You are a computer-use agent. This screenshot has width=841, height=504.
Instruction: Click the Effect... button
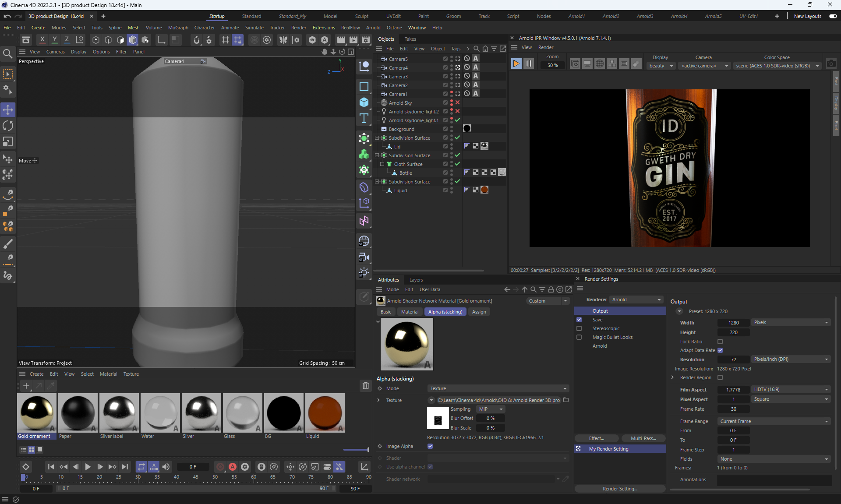click(596, 438)
